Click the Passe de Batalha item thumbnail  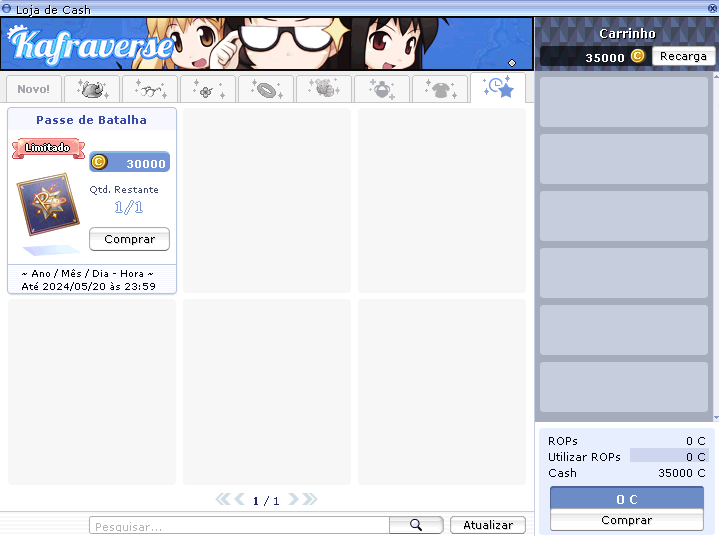click(x=48, y=204)
